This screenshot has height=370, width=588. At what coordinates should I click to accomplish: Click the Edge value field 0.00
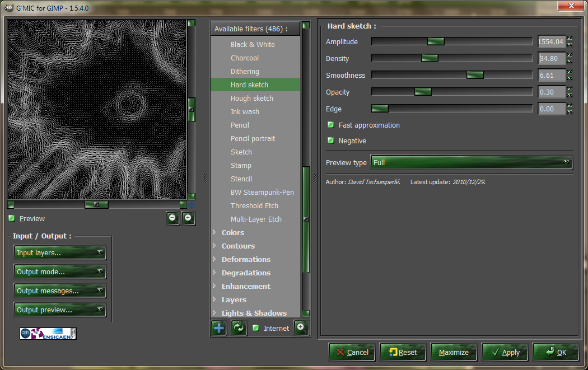(551, 109)
